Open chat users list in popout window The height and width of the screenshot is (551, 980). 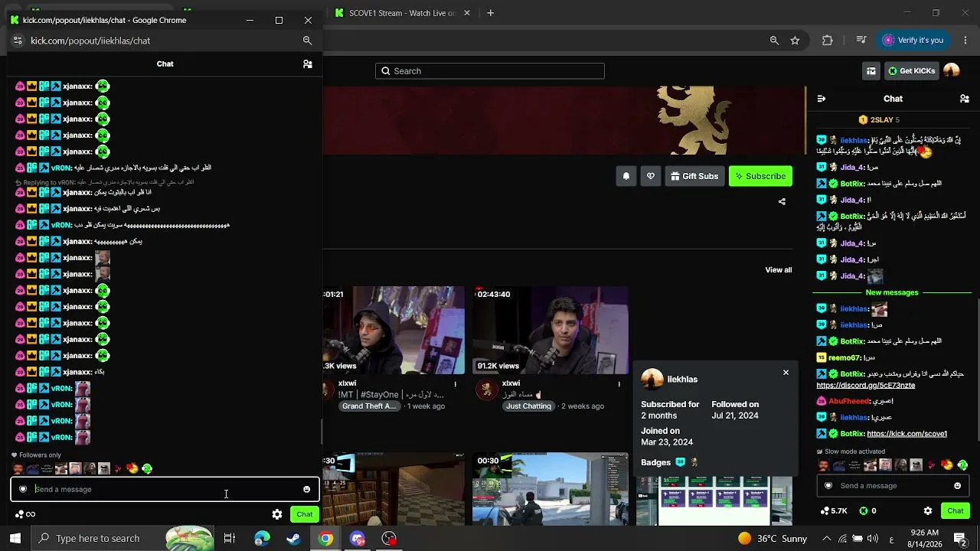[308, 64]
